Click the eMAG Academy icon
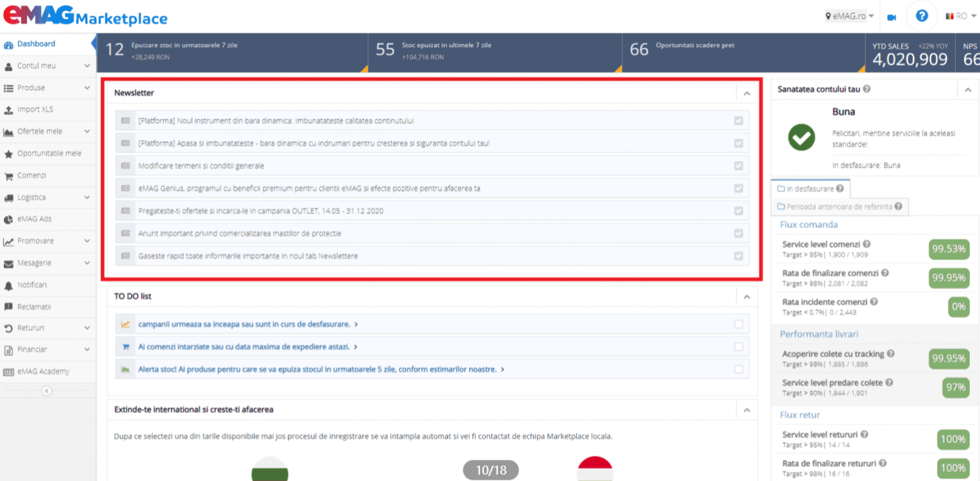The width and height of the screenshot is (980, 481). point(8,372)
